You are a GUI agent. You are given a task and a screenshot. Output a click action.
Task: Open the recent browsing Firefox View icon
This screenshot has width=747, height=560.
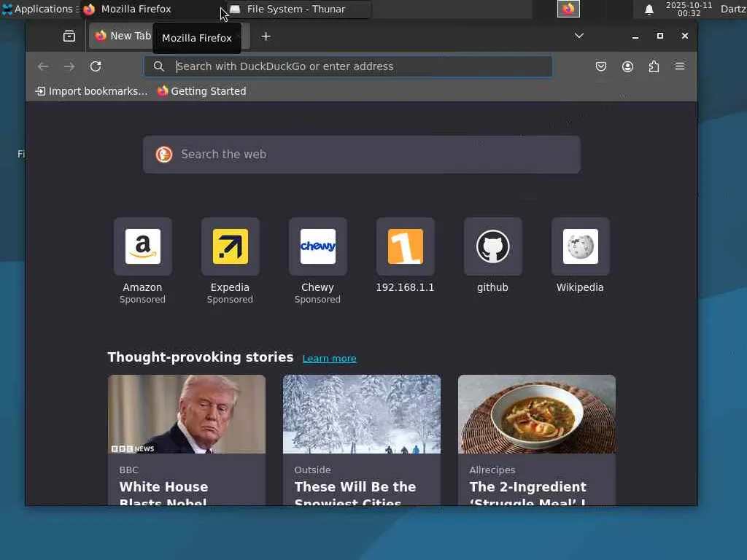click(69, 36)
